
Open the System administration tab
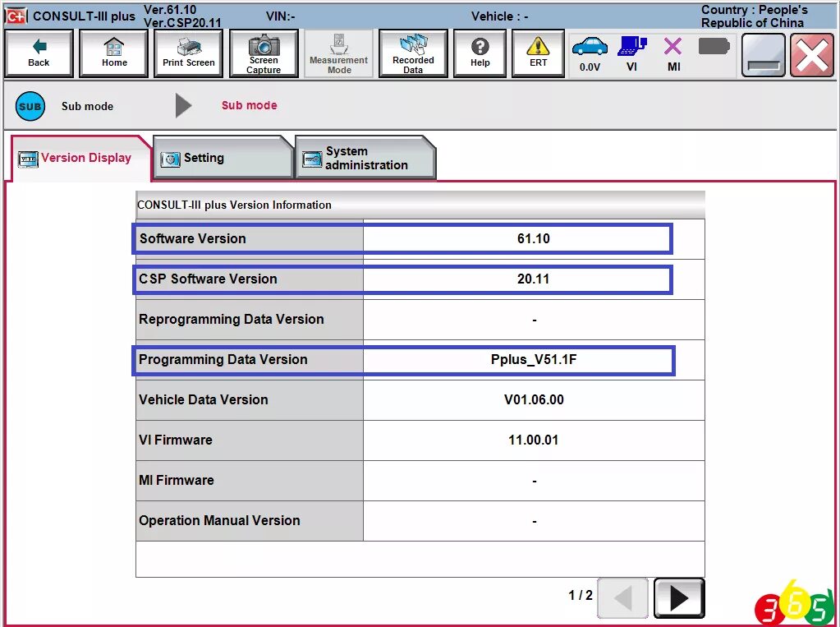pos(365,158)
